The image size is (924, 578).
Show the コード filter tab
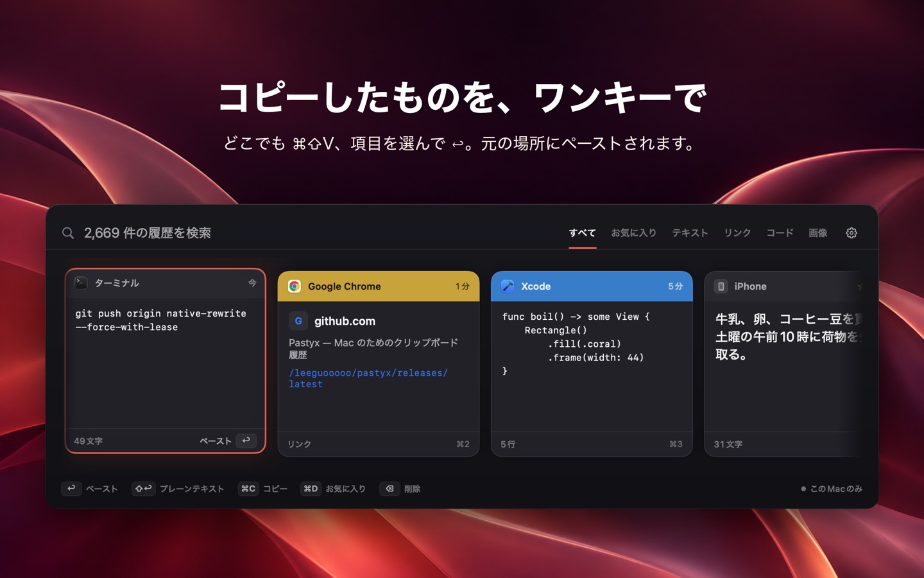780,233
